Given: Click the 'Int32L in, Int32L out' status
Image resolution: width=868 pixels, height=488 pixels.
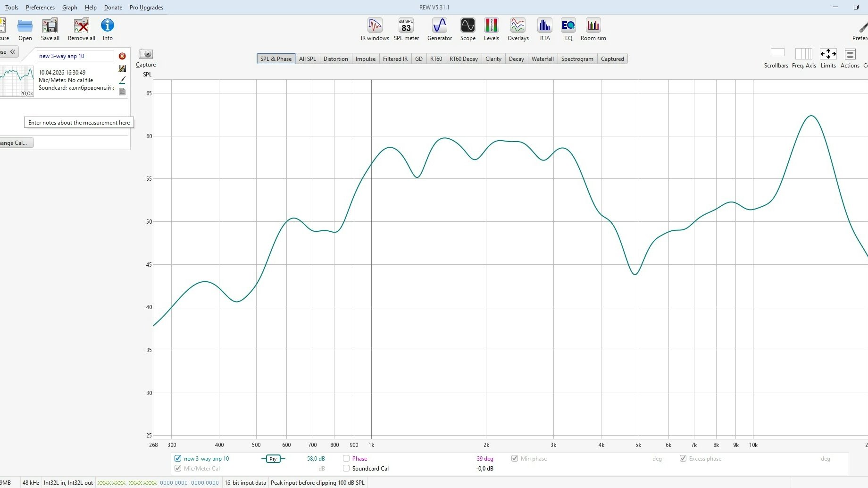Looking at the screenshot, I should [x=68, y=483].
